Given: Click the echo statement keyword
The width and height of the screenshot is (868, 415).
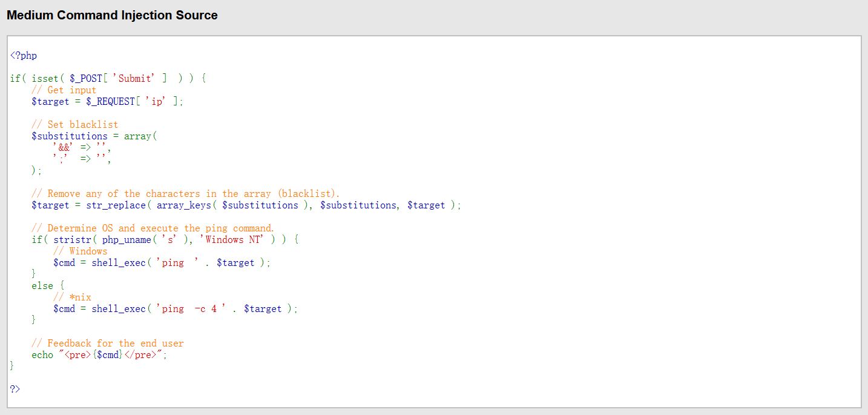Looking at the screenshot, I should pos(42,355).
